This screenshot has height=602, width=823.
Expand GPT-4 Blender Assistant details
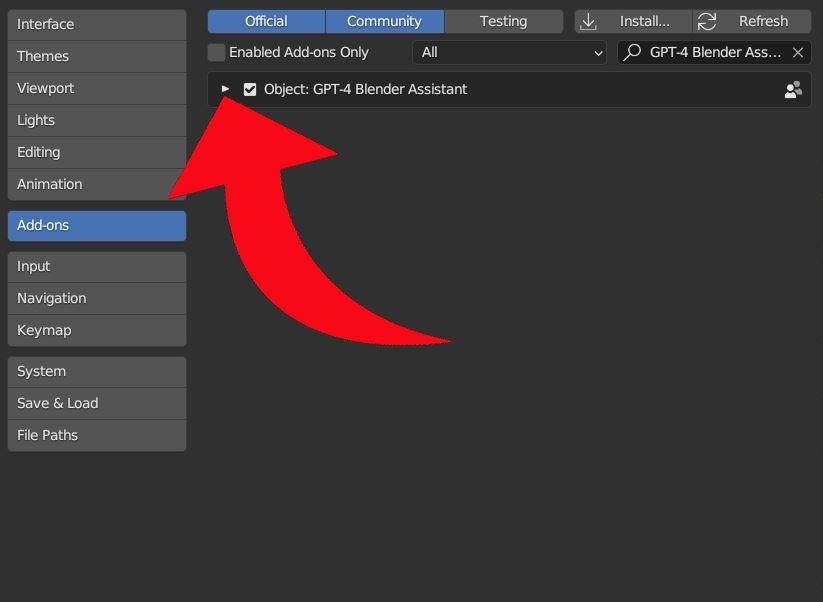(x=225, y=89)
